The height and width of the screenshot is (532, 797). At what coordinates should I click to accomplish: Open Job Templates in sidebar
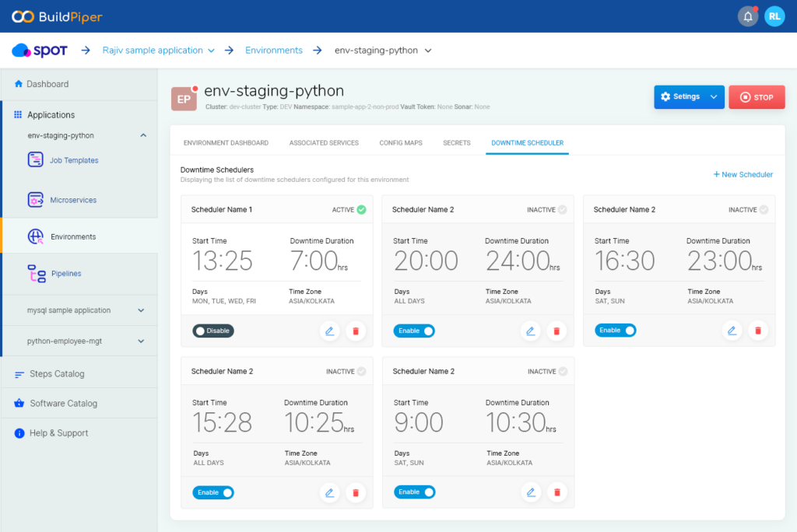[74, 160]
